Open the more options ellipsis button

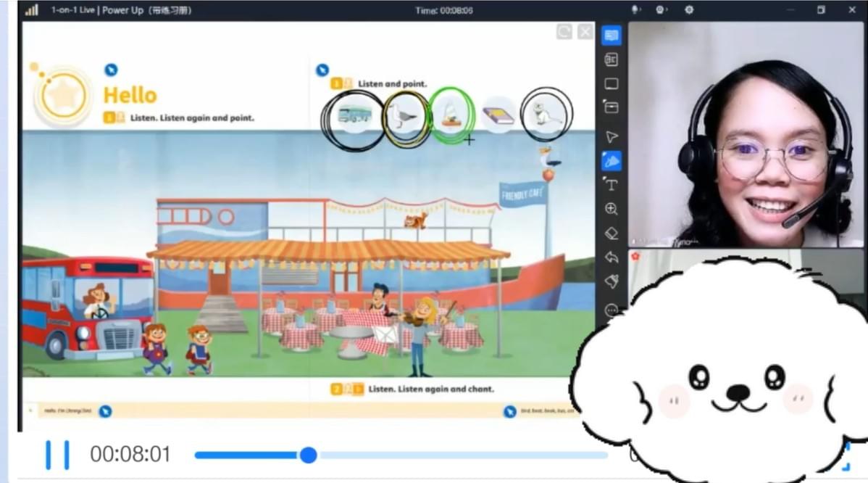[611, 310]
